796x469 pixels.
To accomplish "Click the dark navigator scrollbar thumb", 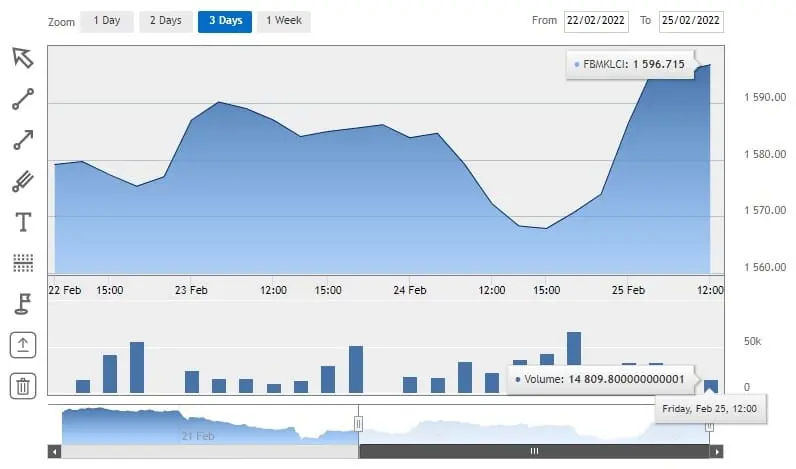I will (x=534, y=452).
